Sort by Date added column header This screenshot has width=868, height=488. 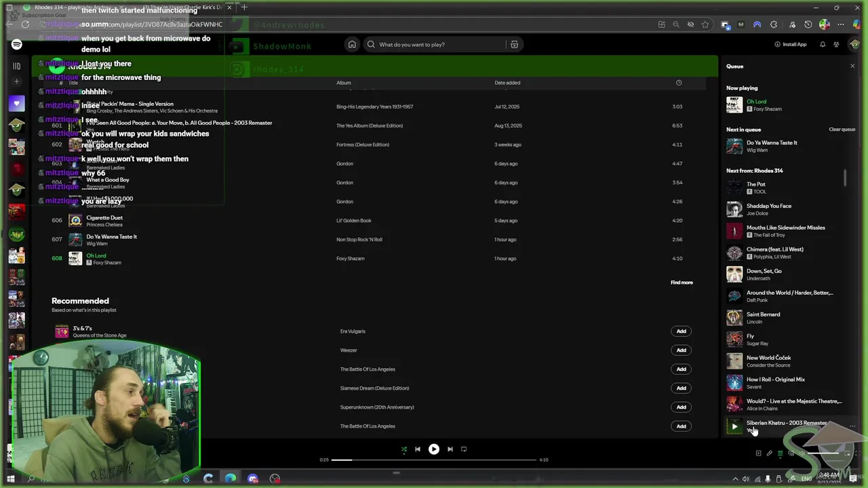click(x=507, y=83)
